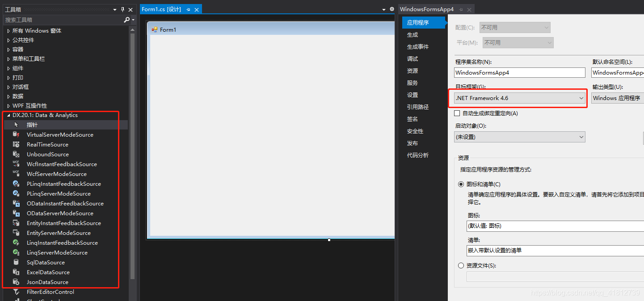Select the PLinqServerModeSource component icon
This screenshot has width=644, height=301.
click(x=16, y=193)
